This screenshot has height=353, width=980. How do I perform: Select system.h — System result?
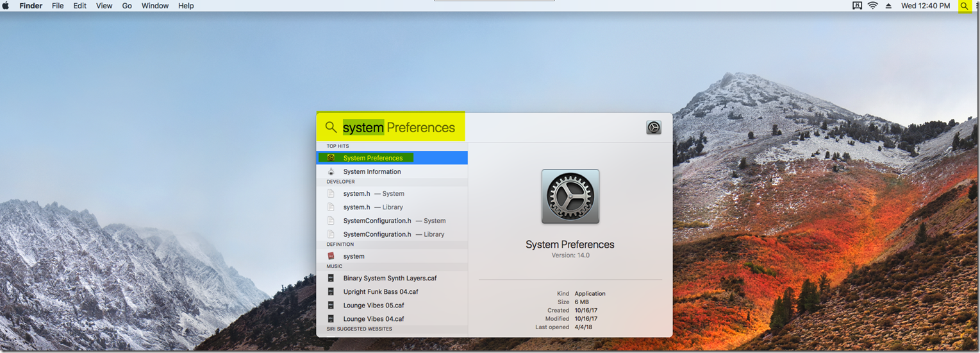click(x=392, y=193)
